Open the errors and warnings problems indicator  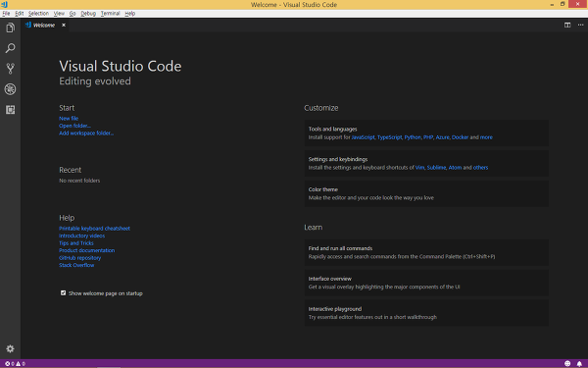(x=15, y=363)
